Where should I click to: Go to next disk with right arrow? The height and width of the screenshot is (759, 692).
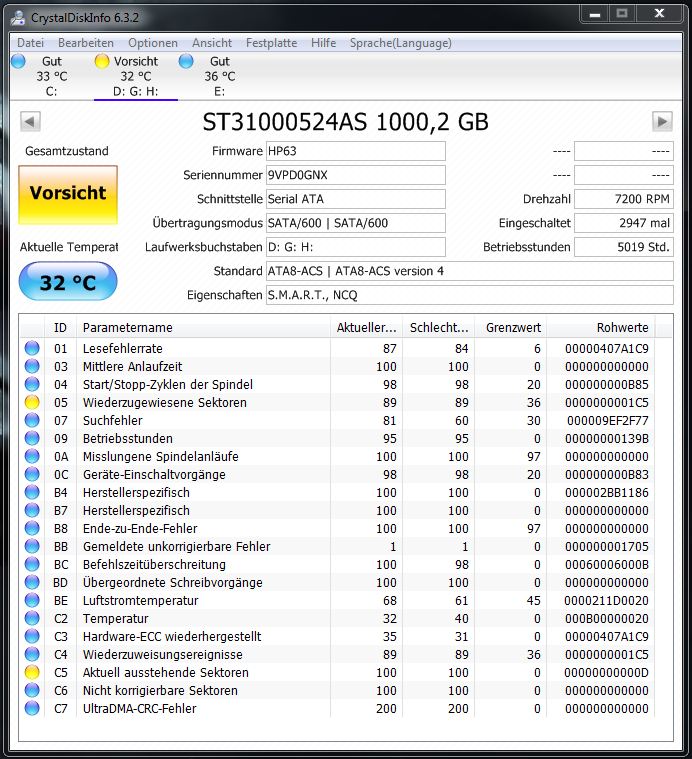coord(662,121)
